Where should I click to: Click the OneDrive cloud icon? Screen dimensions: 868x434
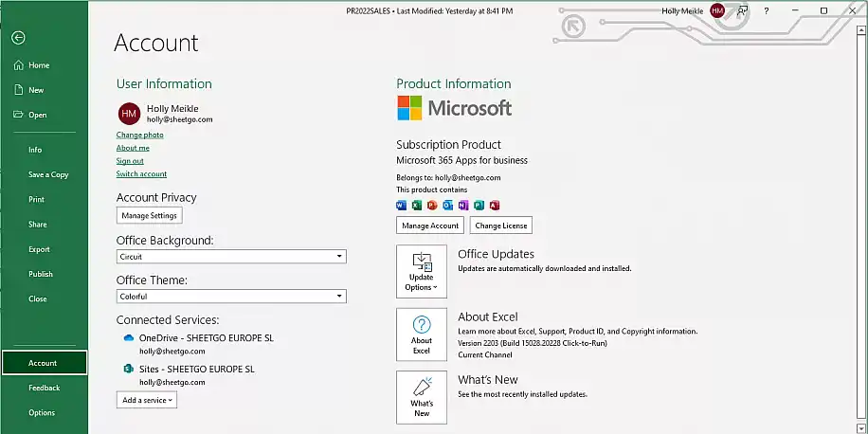[129, 338]
